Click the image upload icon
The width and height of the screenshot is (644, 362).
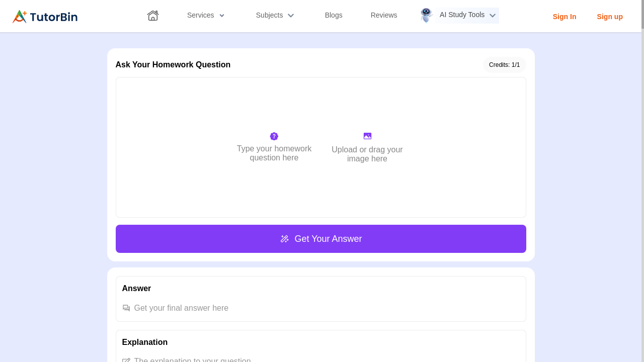(x=367, y=136)
